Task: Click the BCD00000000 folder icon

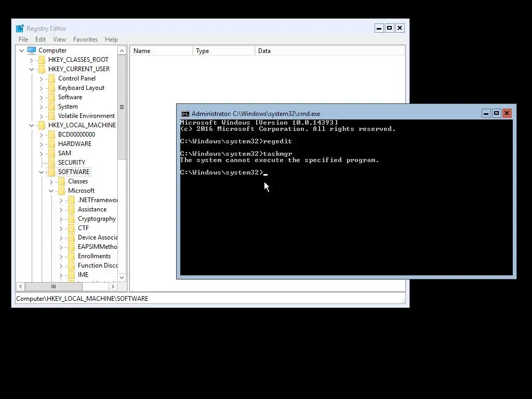Action: (51, 135)
